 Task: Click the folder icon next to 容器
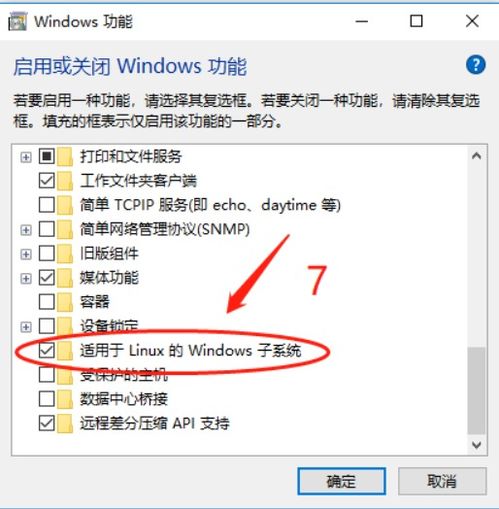[x=65, y=302]
